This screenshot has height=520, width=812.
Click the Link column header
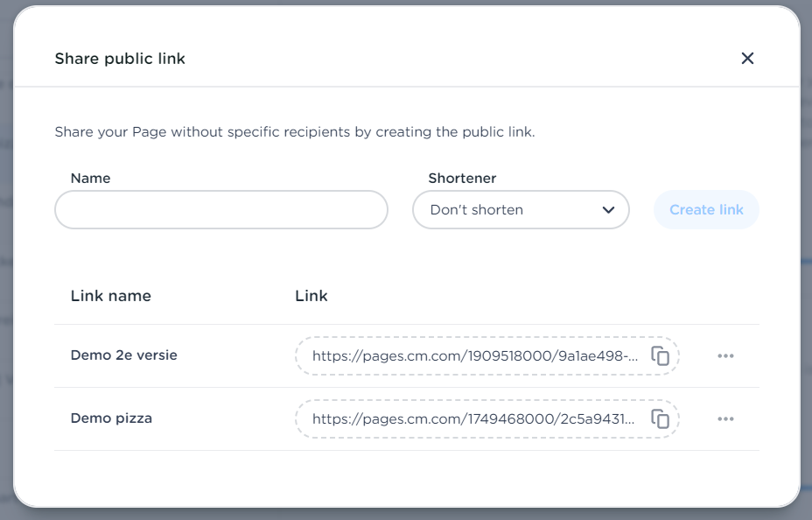pos(311,296)
